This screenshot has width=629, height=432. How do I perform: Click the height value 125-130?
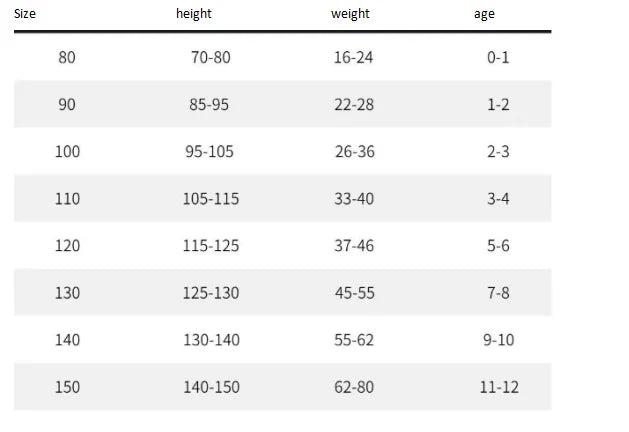(x=211, y=293)
